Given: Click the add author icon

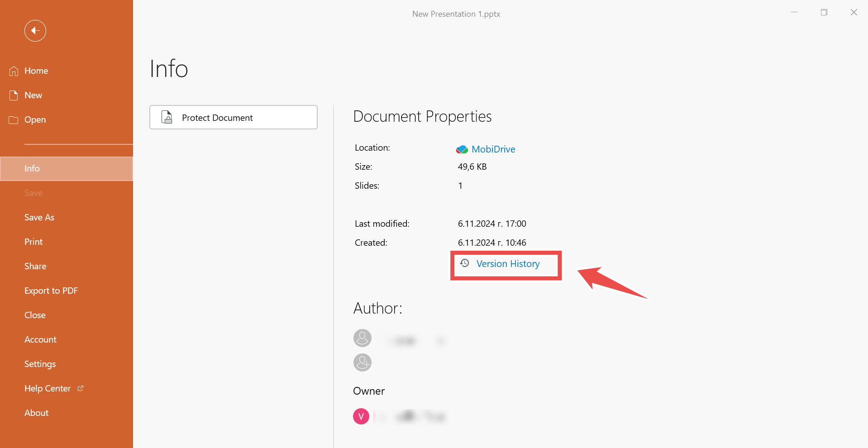Looking at the screenshot, I should [362, 362].
